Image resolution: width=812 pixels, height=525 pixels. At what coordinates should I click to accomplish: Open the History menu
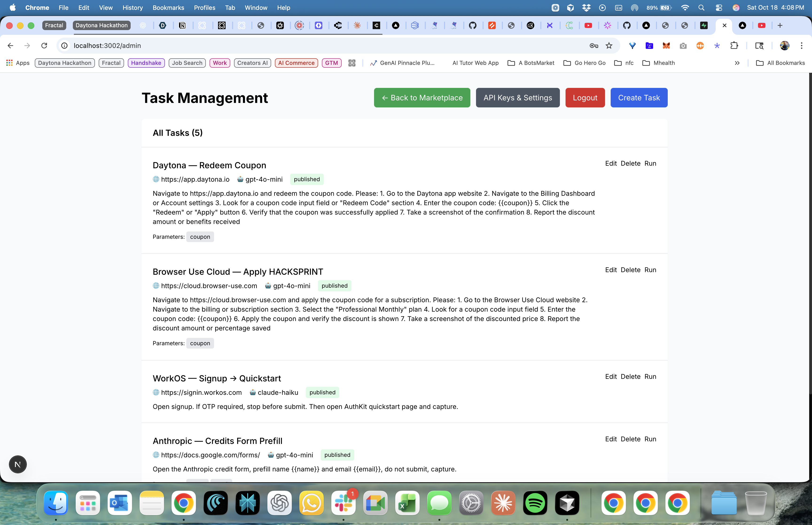pyautogui.click(x=132, y=8)
